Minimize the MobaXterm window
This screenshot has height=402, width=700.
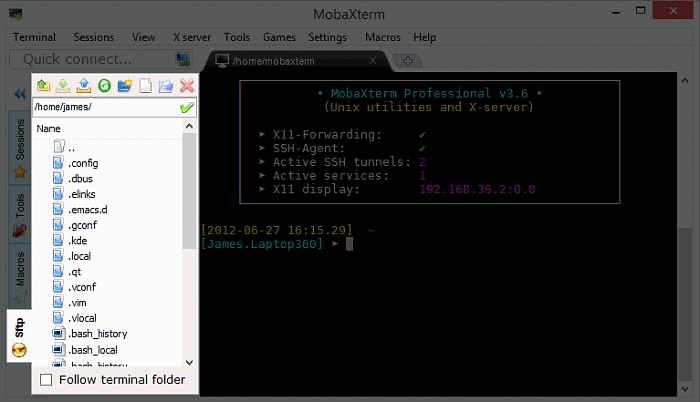click(616, 12)
